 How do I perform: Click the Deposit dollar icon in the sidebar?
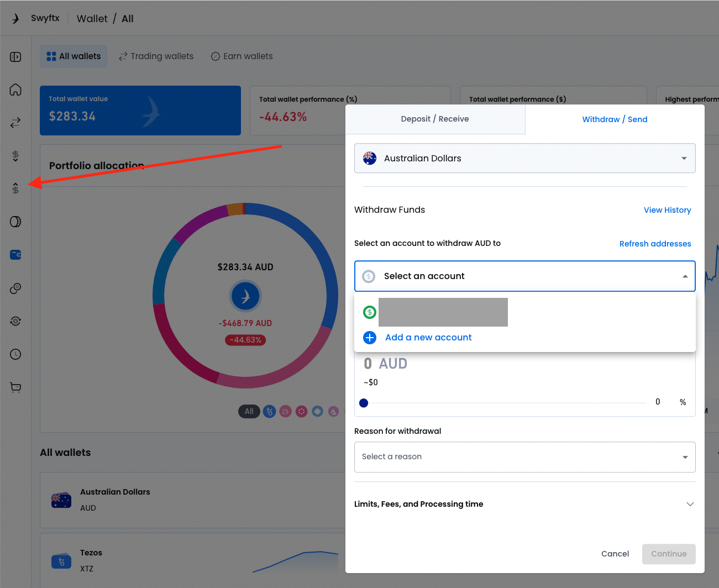(15, 156)
